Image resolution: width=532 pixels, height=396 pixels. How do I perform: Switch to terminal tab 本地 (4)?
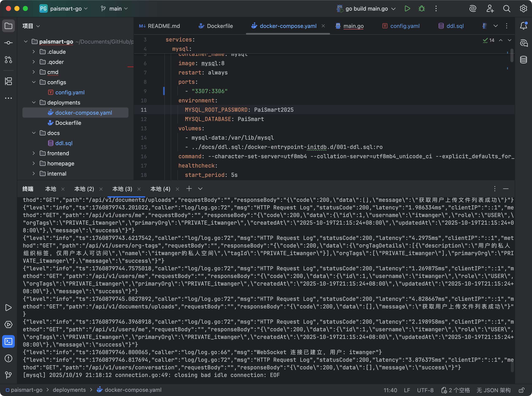click(x=160, y=189)
